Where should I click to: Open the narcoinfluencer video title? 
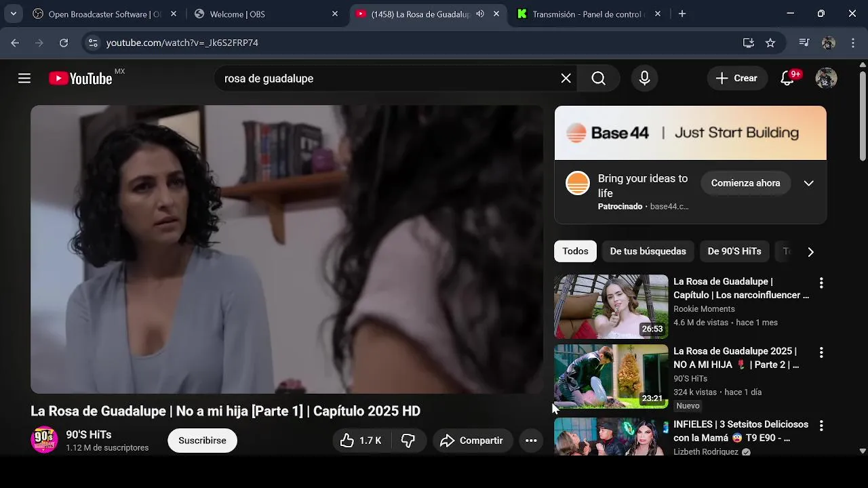click(741, 288)
